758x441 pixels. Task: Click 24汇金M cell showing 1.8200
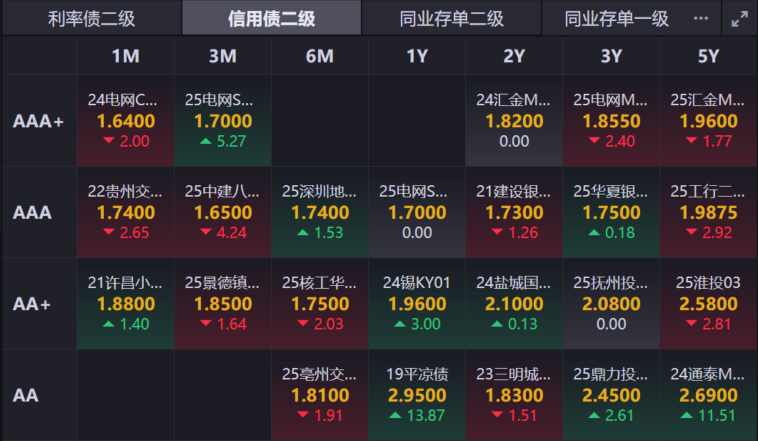(x=514, y=121)
